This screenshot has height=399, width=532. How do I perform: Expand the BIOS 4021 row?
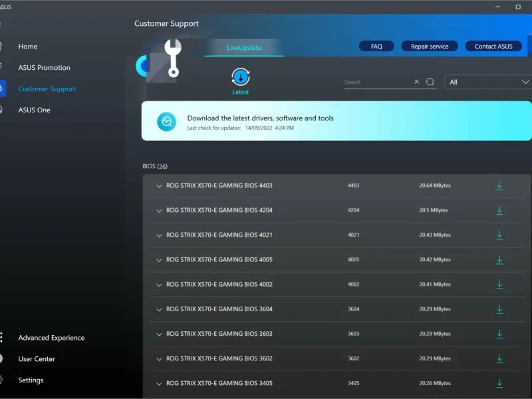tap(159, 235)
